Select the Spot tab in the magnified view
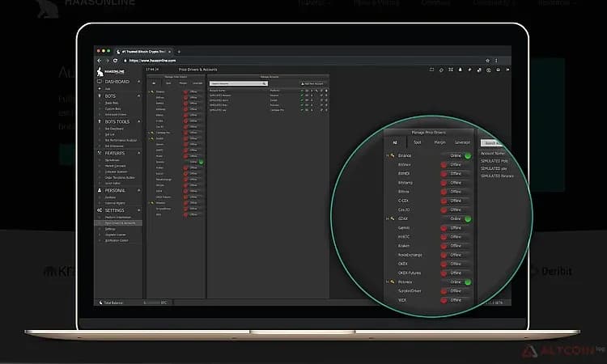This screenshot has width=607, height=364. coord(418,142)
